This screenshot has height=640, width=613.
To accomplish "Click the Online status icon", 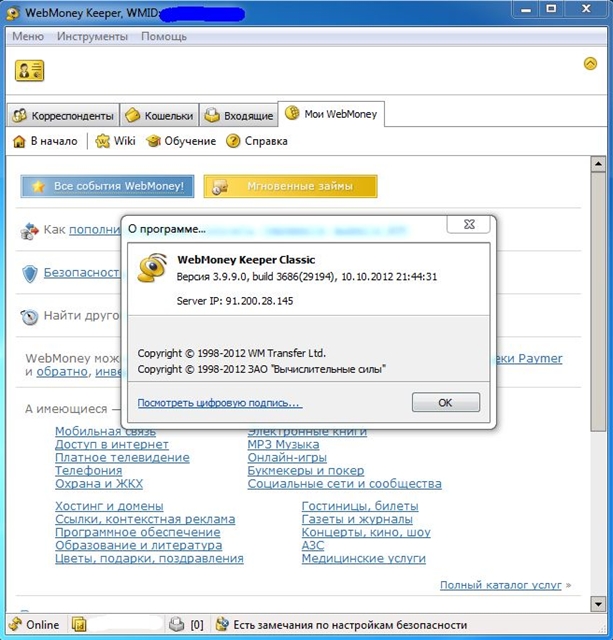I will point(16,625).
